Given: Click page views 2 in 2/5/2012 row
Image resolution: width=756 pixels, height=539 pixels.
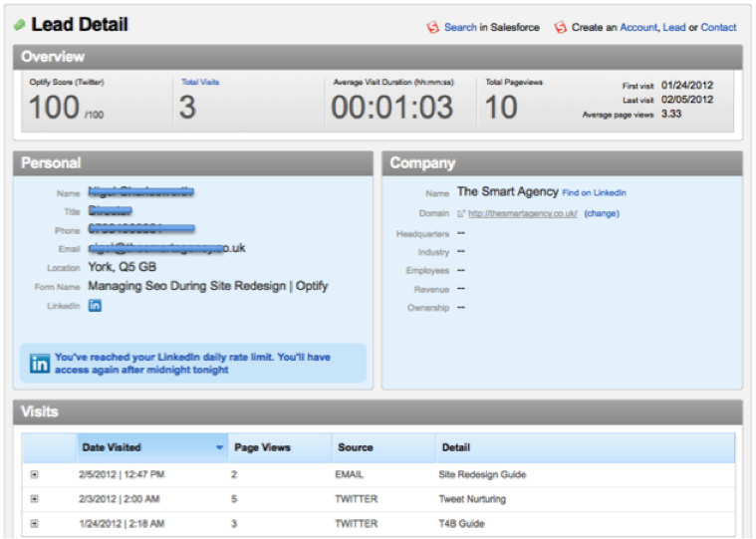Looking at the screenshot, I should pyautogui.click(x=234, y=474).
